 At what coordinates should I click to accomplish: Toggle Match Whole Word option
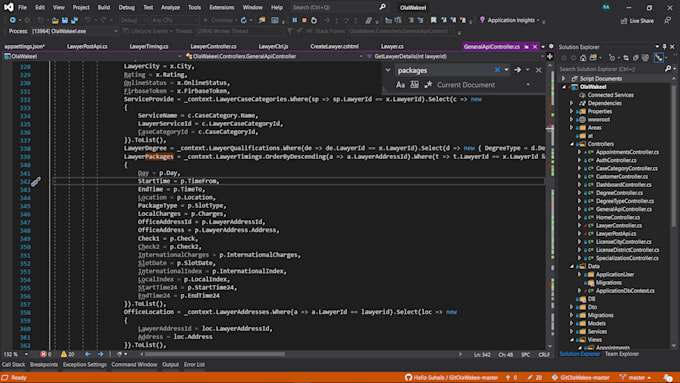[414, 85]
